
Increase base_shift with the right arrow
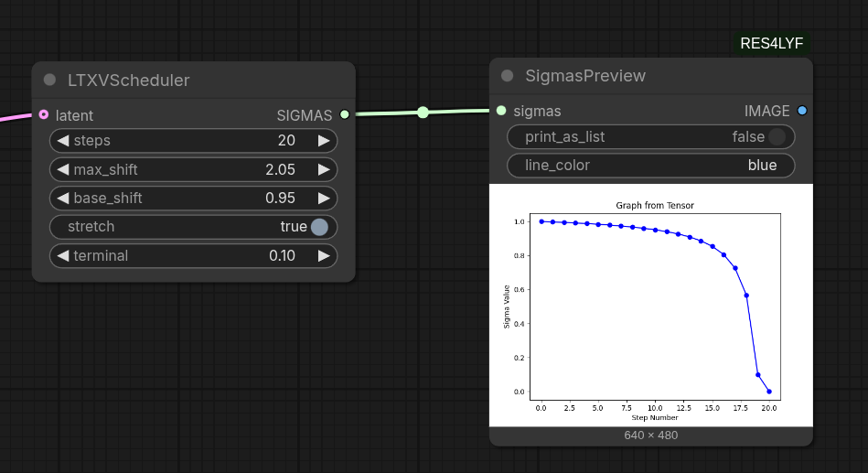click(324, 199)
